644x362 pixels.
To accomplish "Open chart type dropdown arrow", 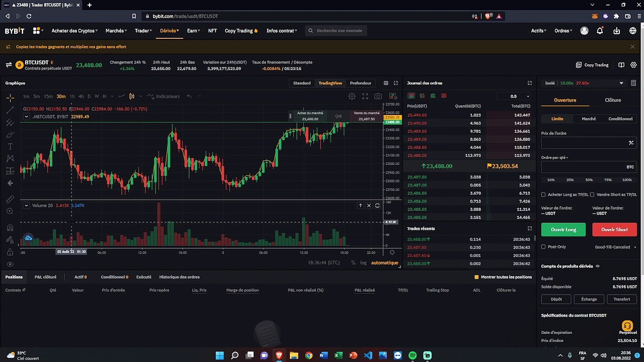I will click(x=141, y=96).
